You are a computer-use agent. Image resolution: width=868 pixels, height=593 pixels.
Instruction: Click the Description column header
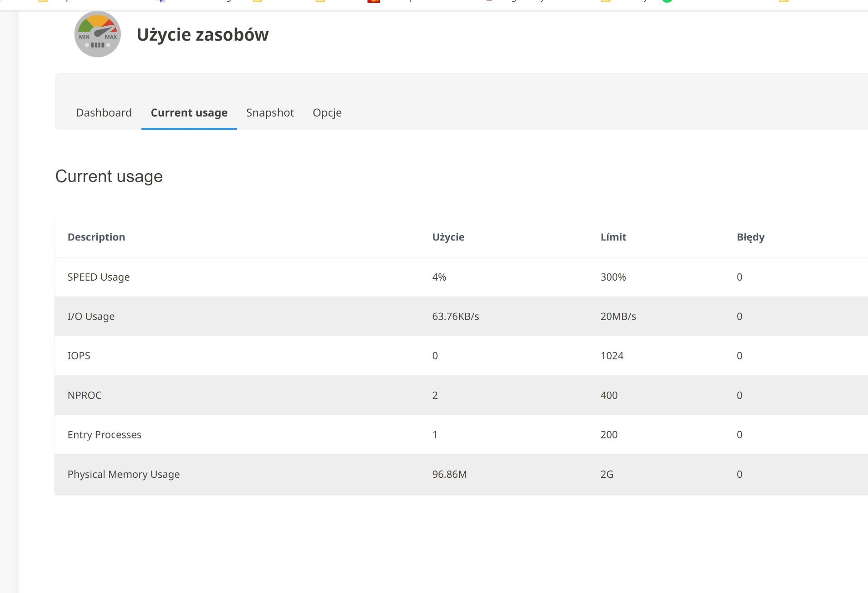coord(96,237)
